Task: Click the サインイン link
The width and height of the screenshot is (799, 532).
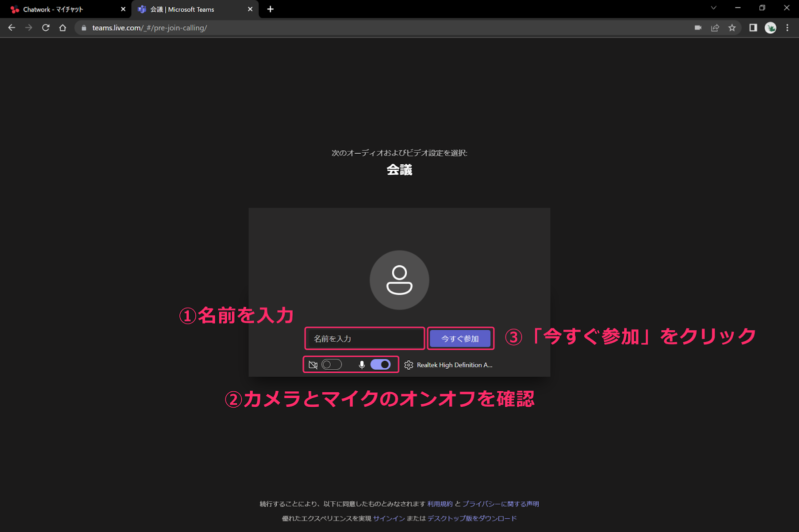Action: point(389,519)
